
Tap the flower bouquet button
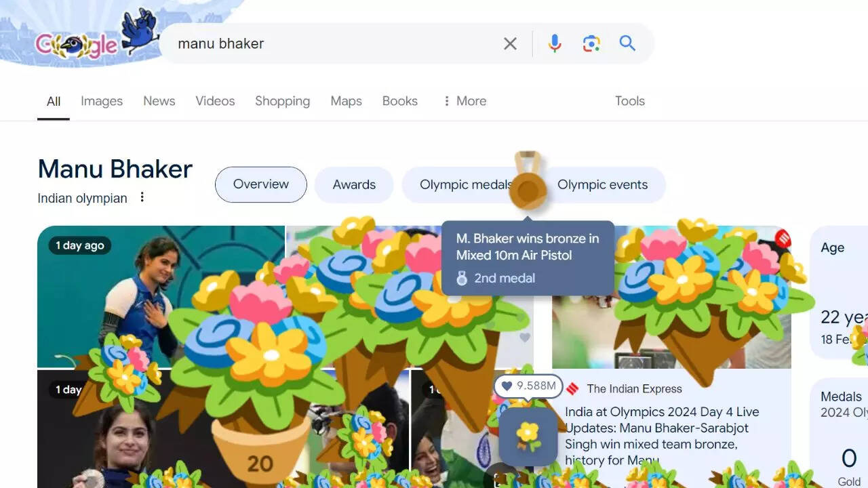(528, 436)
